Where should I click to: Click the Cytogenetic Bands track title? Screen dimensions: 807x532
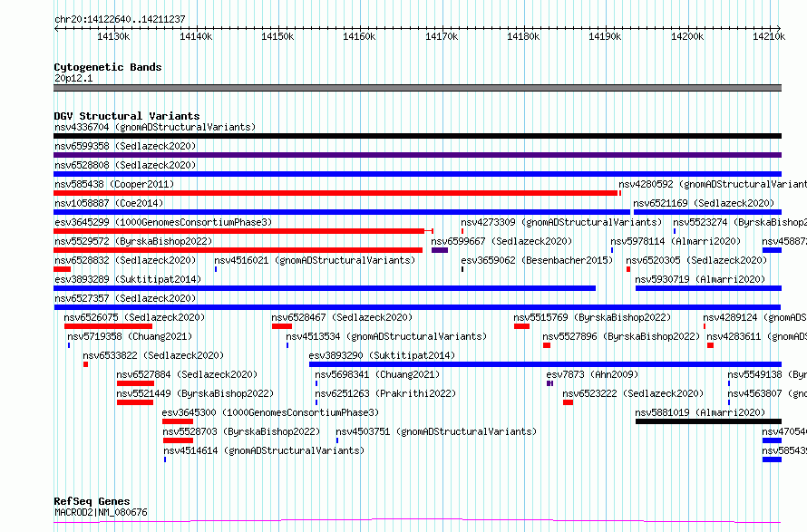(108, 67)
